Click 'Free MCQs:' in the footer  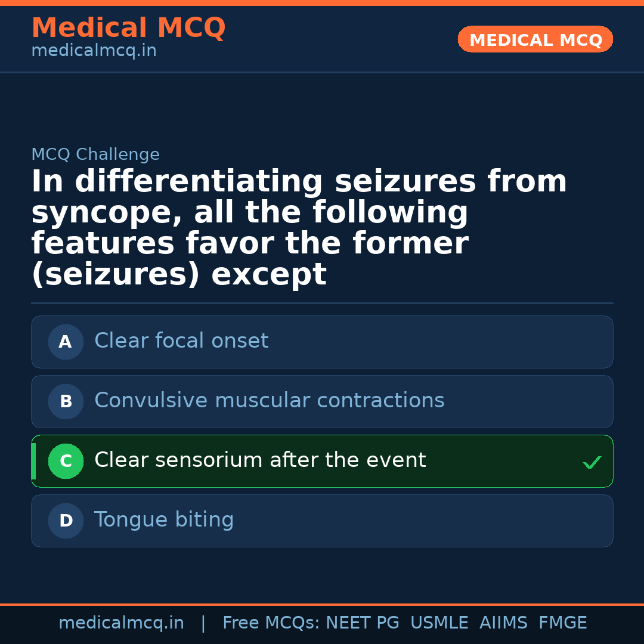pos(271,623)
